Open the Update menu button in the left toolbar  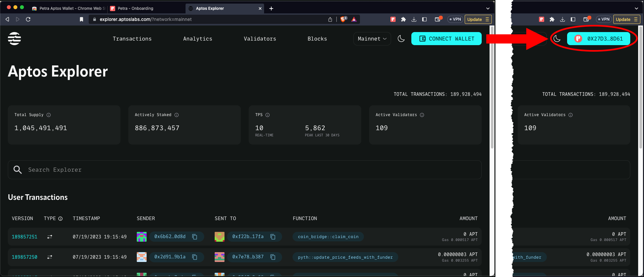pos(478,19)
